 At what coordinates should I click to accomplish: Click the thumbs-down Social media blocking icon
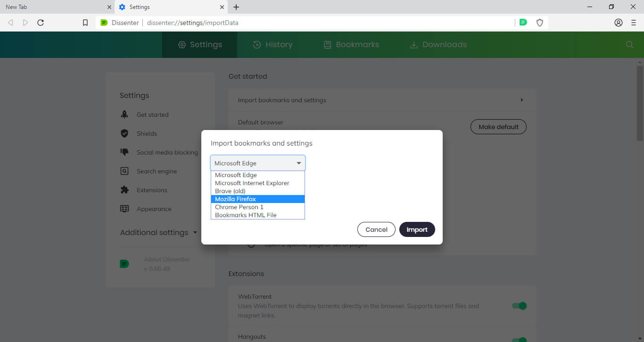click(124, 152)
